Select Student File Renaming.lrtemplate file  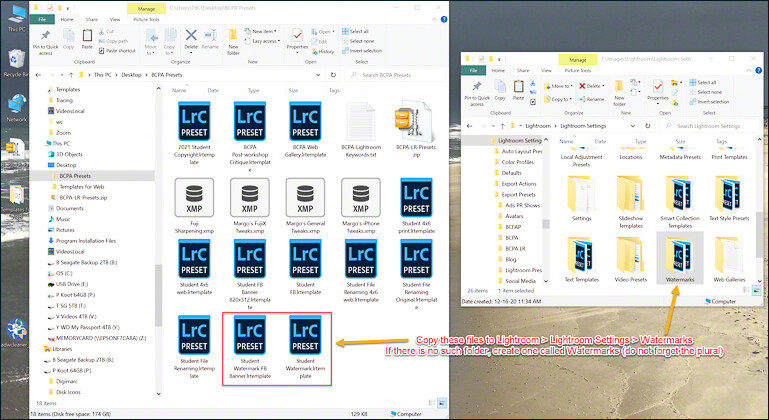tap(194, 347)
